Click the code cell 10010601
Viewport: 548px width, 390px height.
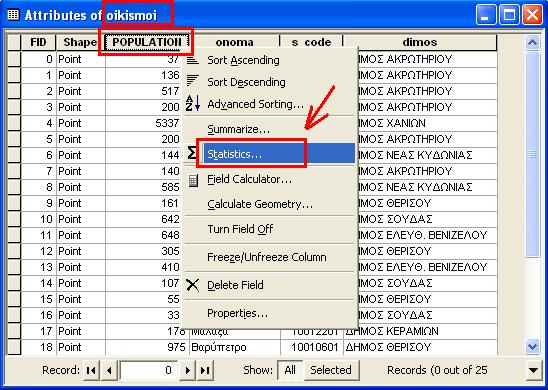(x=311, y=347)
